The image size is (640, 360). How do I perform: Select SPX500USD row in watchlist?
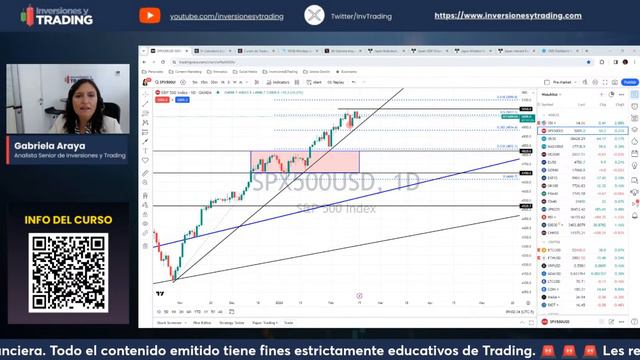click(582, 131)
